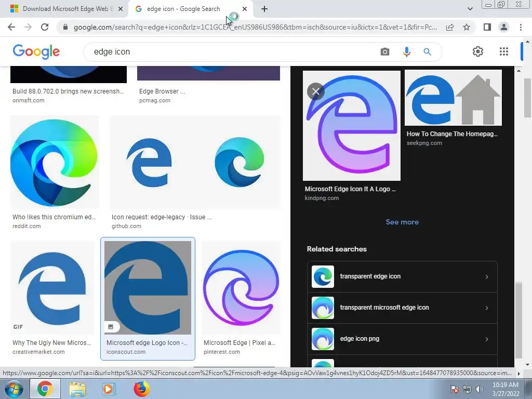Click Microsoft Edge | Pixel a... caption
This screenshot has width=532, height=399.
(240, 343)
